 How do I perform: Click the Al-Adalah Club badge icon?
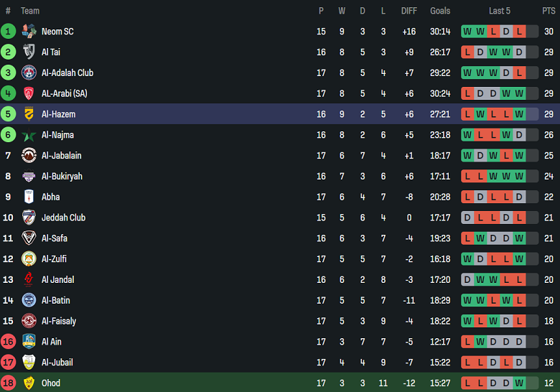coord(29,73)
